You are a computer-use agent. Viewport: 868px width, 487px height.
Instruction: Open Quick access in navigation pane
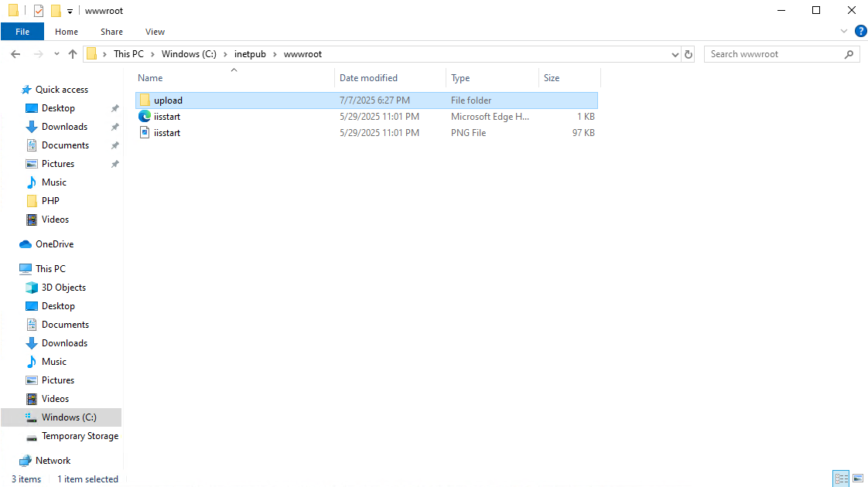[61, 90]
